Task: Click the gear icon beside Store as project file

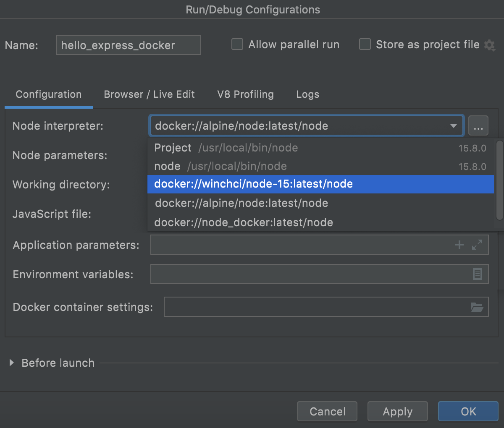Action: click(x=489, y=45)
